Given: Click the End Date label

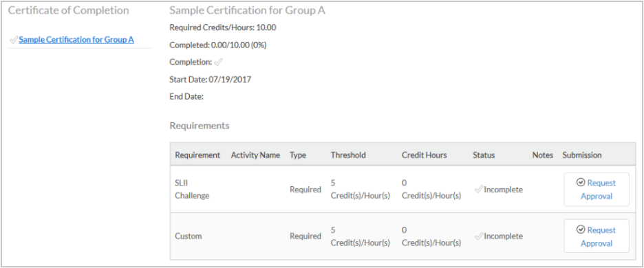Looking at the screenshot, I should click(186, 97).
